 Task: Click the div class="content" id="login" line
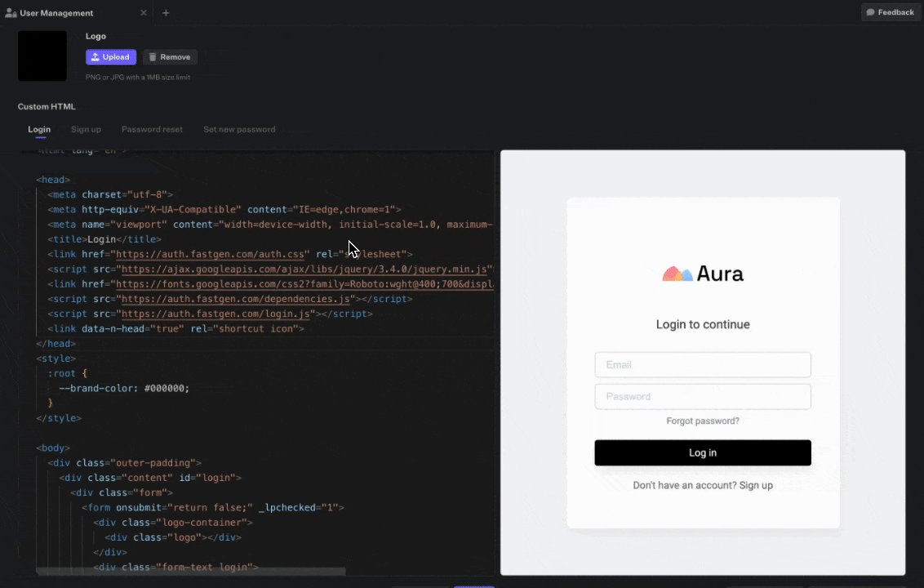tap(150, 478)
